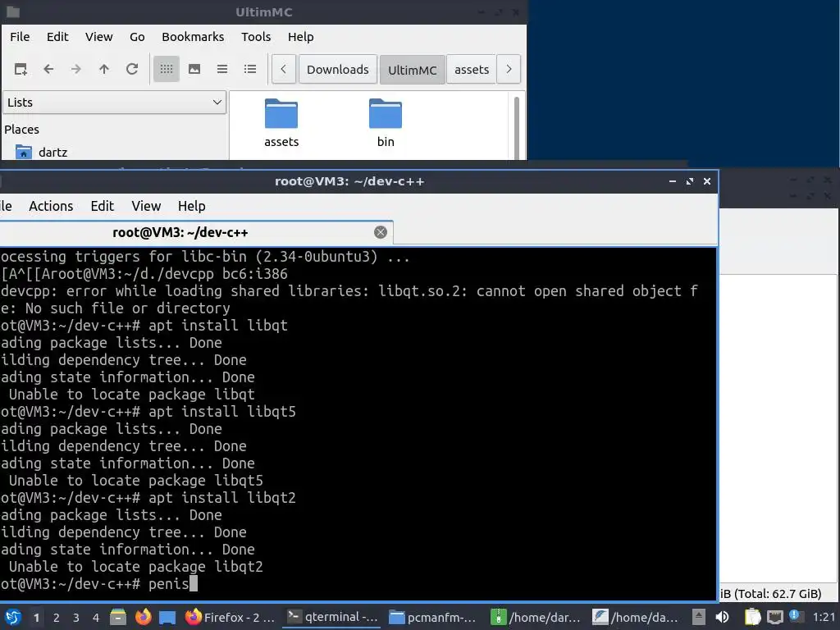The width and height of the screenshot is (840, 630).
Task: Click the file manager vertical scrollbar
Action: 517,127
